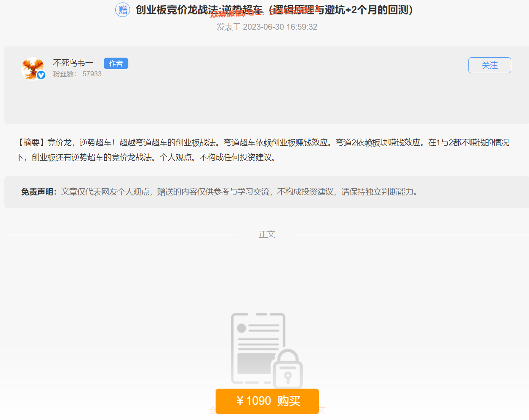Screen dimensions: 529x420
Task: Click the publish date 2023-06-30 16:59:32
Action: coord(267,26)
